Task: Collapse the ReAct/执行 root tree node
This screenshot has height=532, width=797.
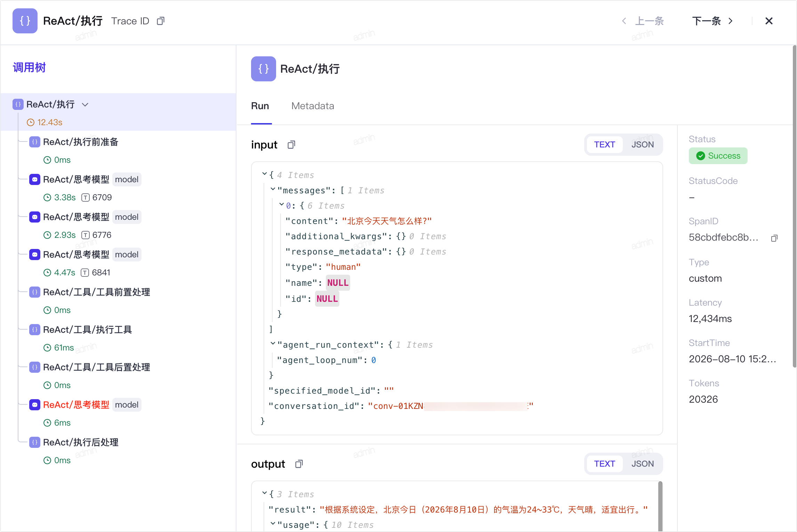Action: click(x=85, y=105)
